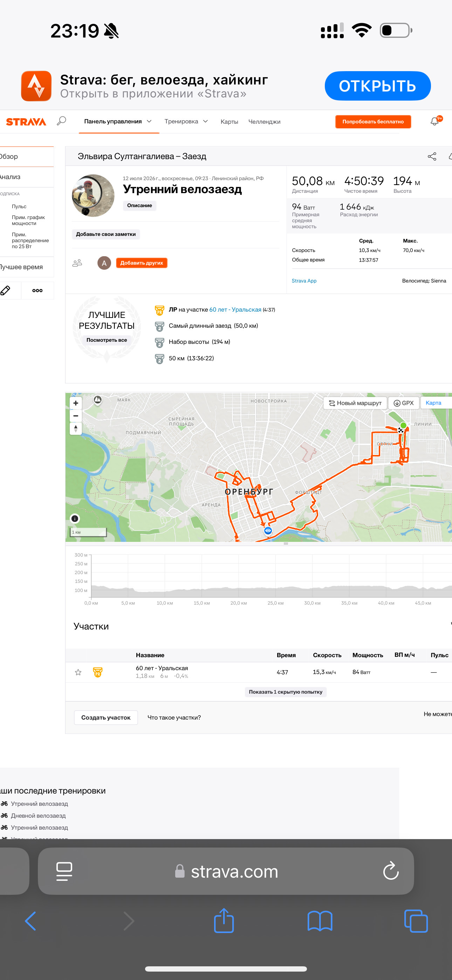Image resolution: width=452 pixels, height=980 pixels.
Task: Open first Утренний велозаезд in recent workouts
Action: pos(40,804)
